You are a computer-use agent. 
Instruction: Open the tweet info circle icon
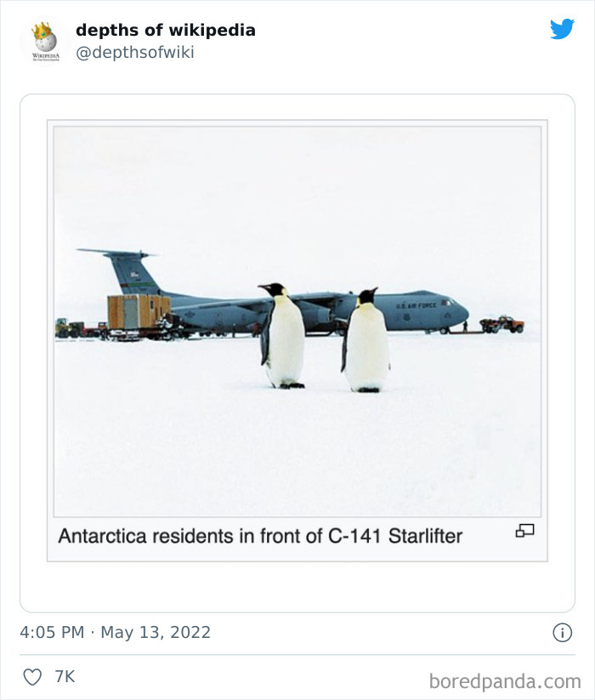(562, 633)
